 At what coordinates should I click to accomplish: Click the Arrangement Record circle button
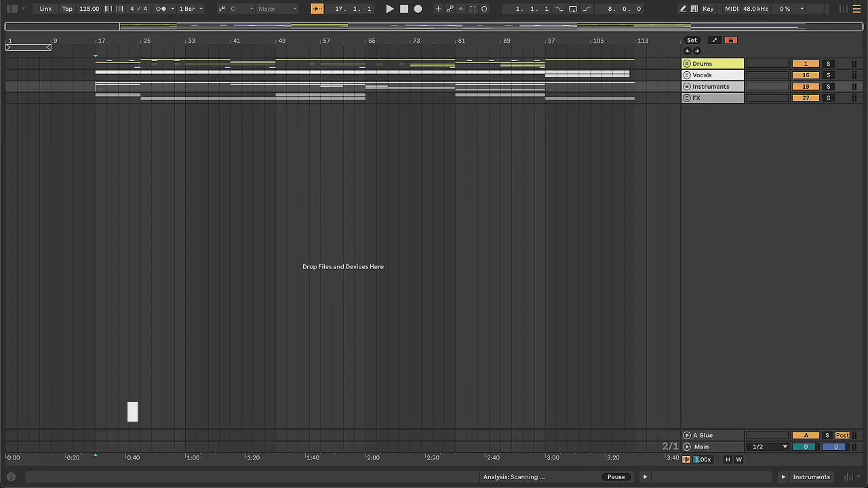point(418,9)
